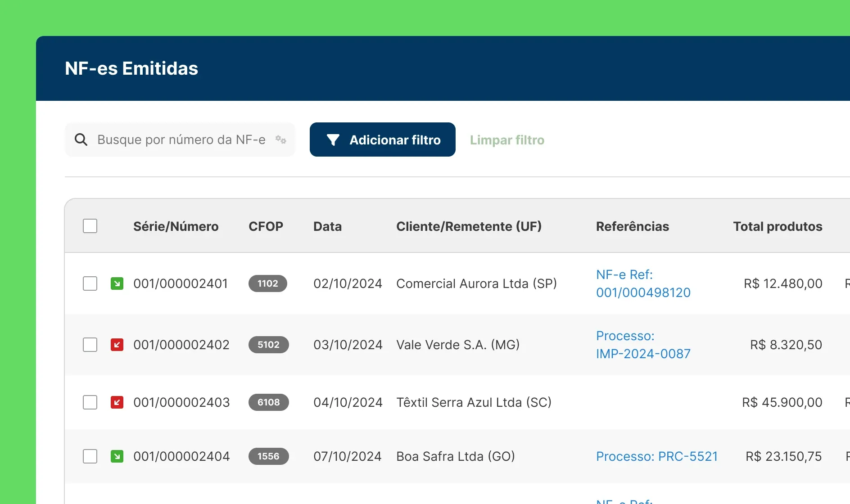Click series number 001/000002402

click(x=181, y=345)
